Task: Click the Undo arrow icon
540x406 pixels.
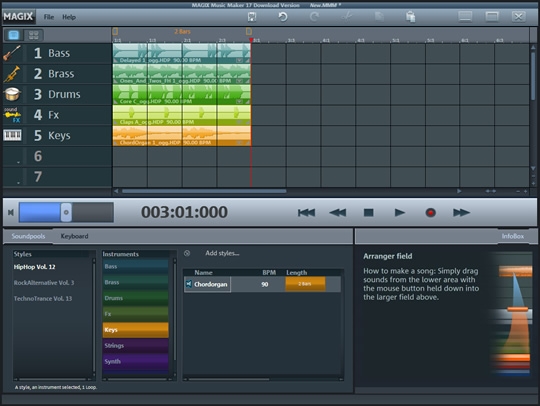Action: (x=283, y=17)
